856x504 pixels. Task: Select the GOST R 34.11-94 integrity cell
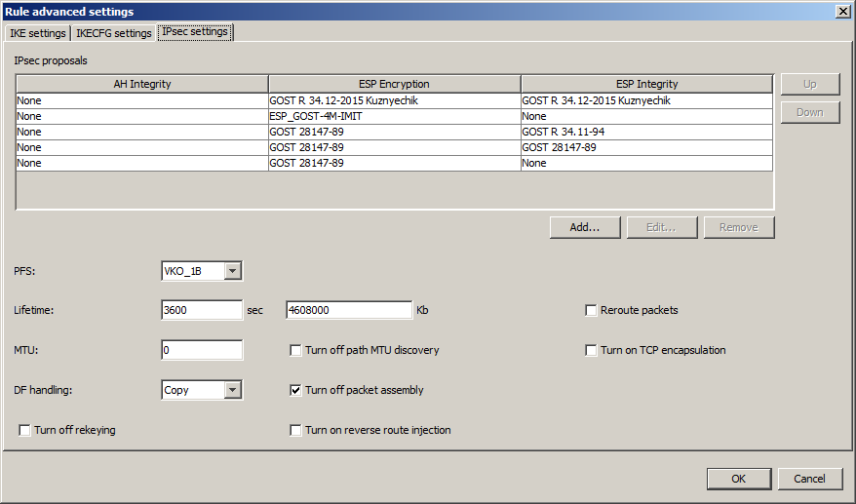coord(647,132)
